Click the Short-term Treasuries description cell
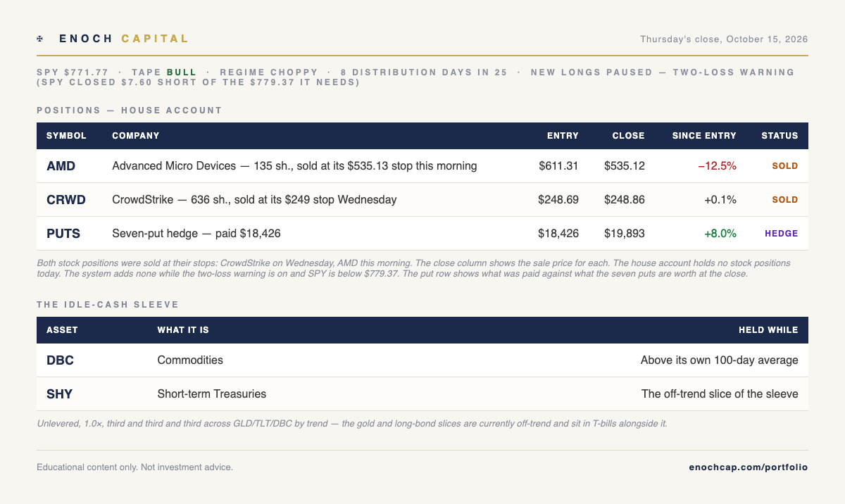 [x=212, y=394]
